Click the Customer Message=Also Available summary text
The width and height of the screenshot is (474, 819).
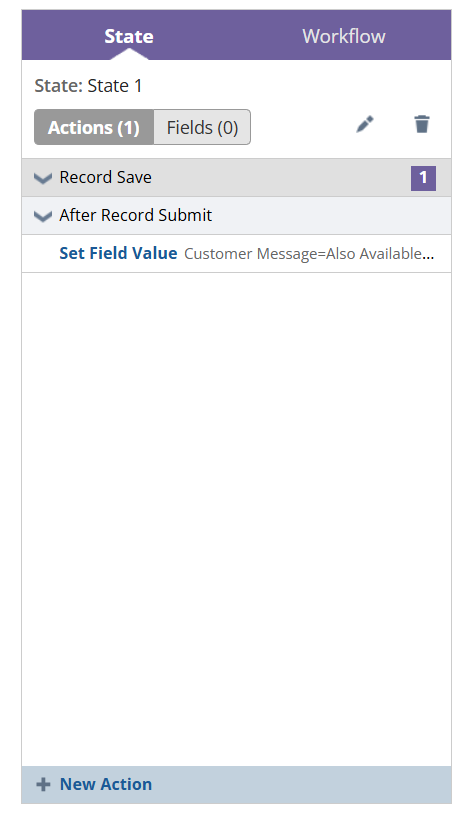coord(309,254)
